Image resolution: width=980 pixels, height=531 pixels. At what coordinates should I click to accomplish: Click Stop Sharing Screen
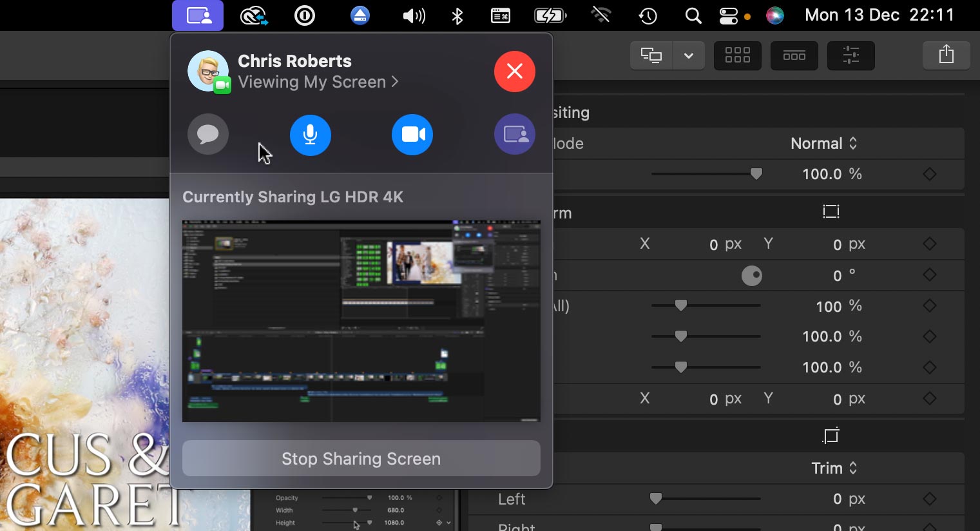pos(361,458)
